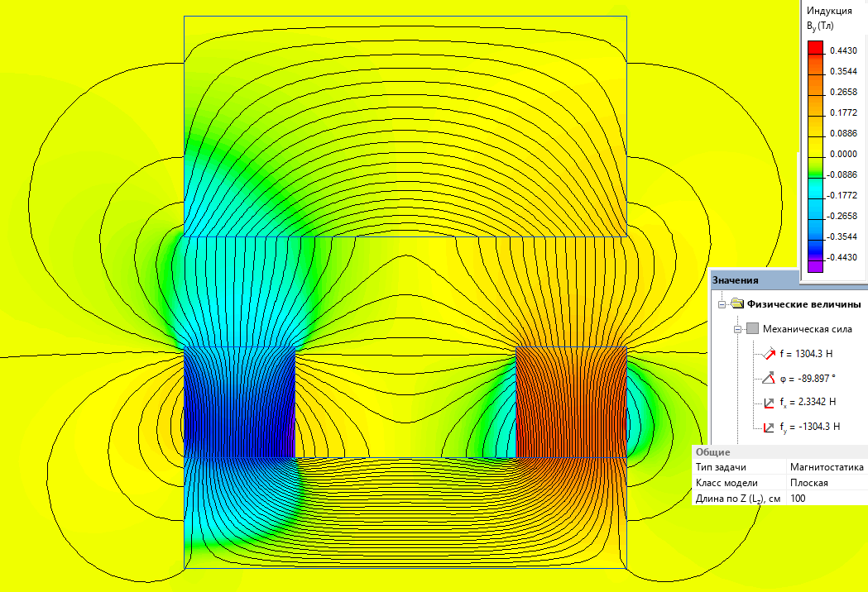Click the 100 length value cell
Image resolution: width=868 pixels, height=592 pixels.
coord(827,498)
